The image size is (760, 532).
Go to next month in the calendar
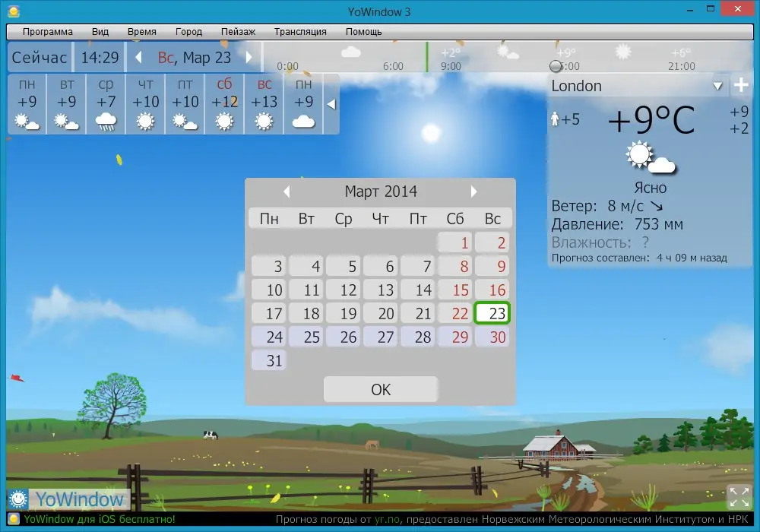click(x=473, y=192)
